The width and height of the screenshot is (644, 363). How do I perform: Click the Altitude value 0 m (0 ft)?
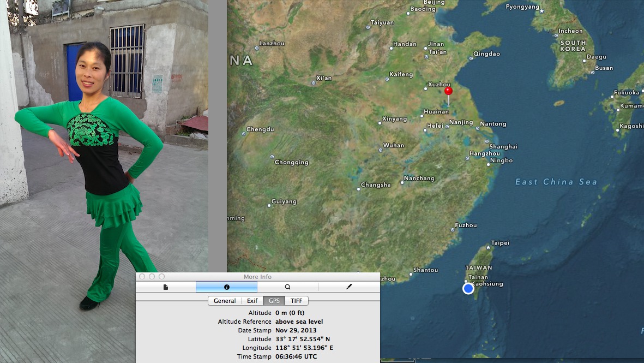pos(290,313)
